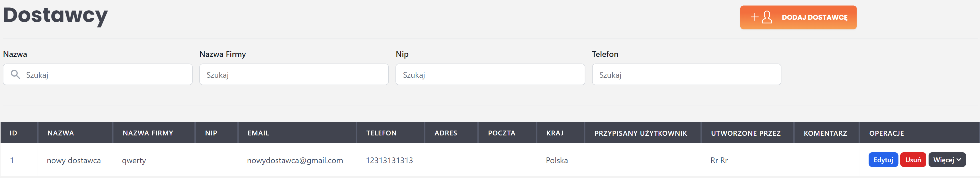Click the NAZWA column header

point(61,133)
